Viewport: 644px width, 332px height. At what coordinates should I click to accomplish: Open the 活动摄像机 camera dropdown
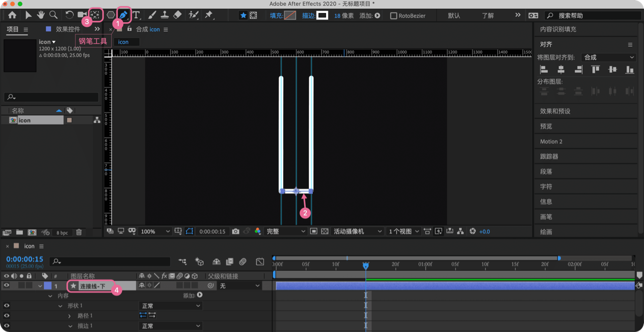coord(358,231)
